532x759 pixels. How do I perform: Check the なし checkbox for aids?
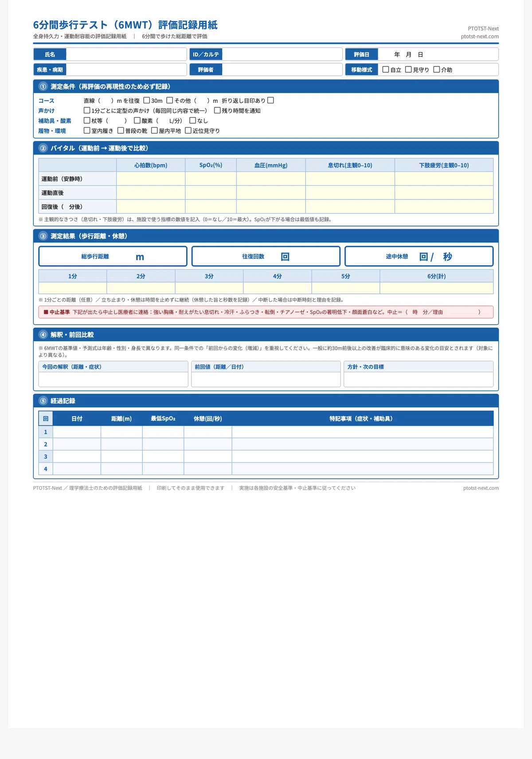(x=192, y=121)
